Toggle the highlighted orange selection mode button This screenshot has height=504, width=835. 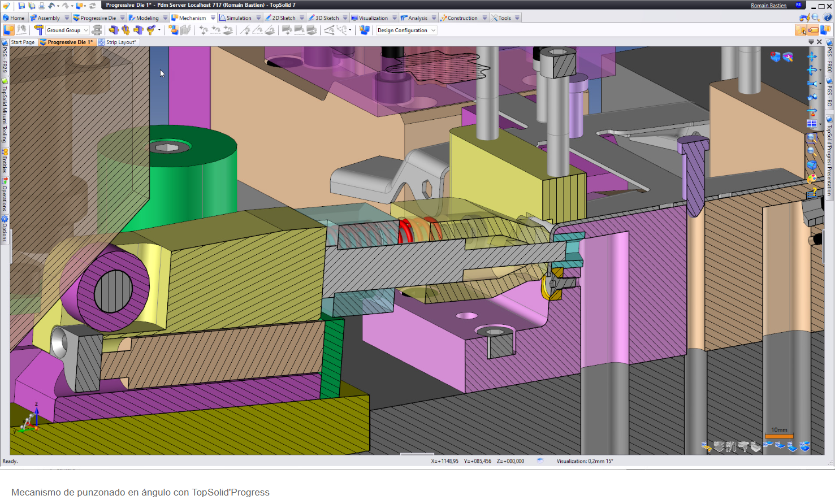(x=801, y=30)
